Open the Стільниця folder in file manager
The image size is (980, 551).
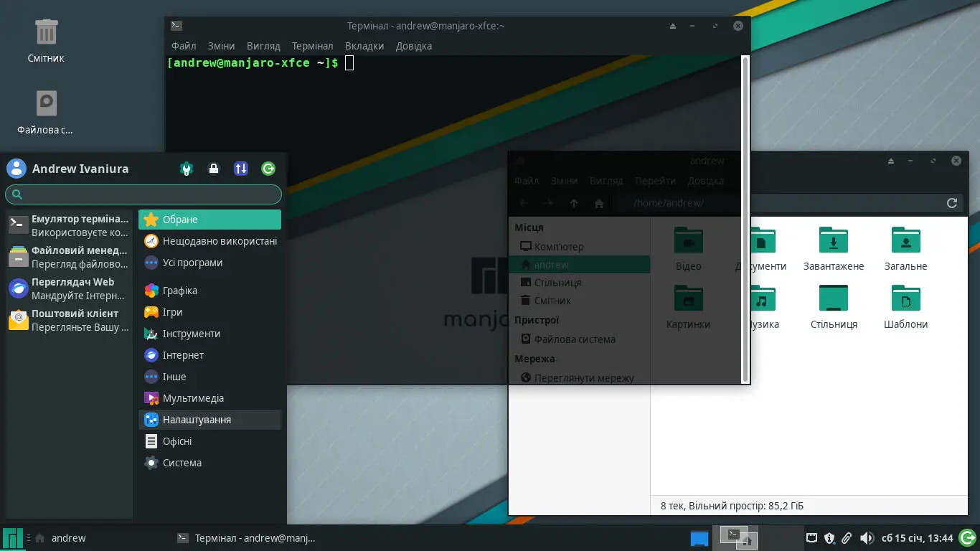[x=834, y=307]
